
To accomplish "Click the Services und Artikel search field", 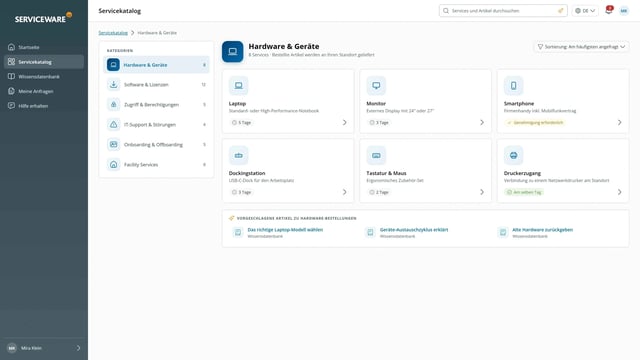I will coord(503,11).
